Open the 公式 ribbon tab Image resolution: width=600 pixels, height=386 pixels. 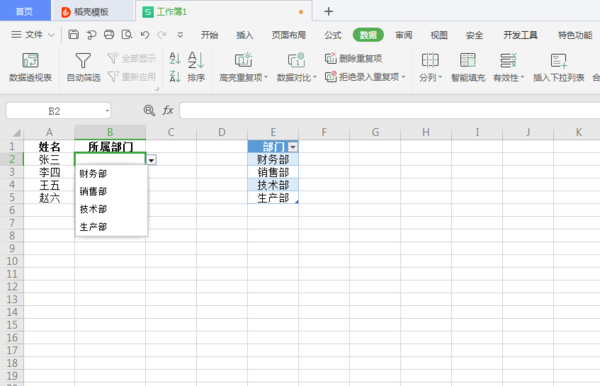pos(333,35)
